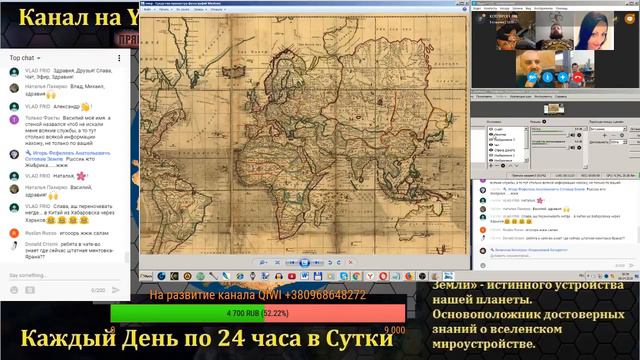Open the last photo viewer menu
The height and width of the screenshot is (360, 640).
tap(218, 9)
